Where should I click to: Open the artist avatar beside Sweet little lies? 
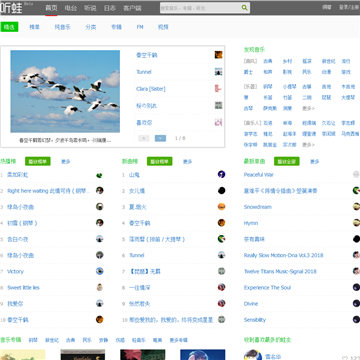(x=99, y=287)
